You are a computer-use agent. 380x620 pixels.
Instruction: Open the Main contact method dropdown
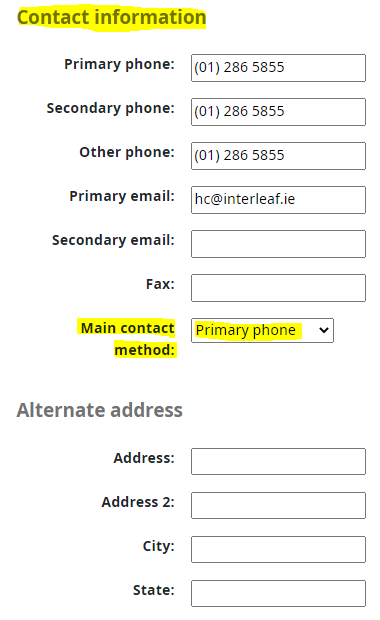(x=262, y=330)
